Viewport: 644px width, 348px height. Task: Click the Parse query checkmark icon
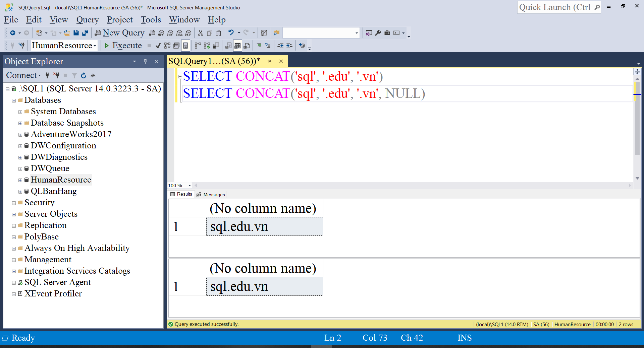[158, 46]
